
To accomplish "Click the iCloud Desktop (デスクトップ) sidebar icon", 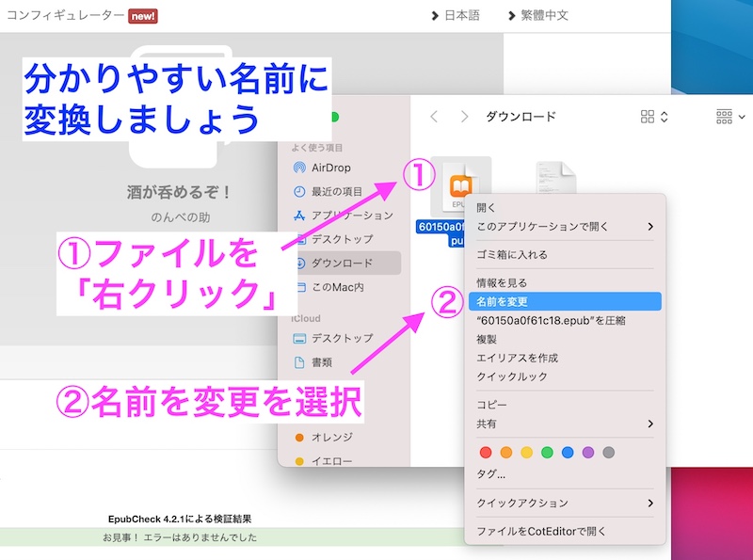I will [299, 338].
